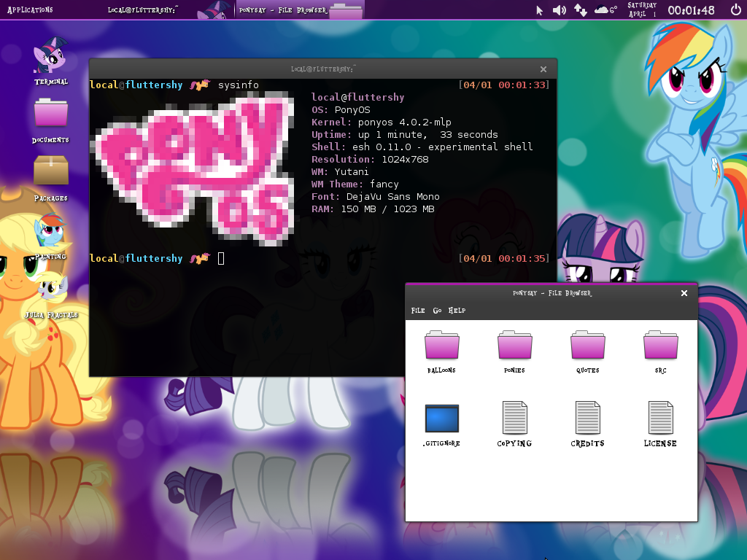Select the LICENSE file icon

point(660,418)
